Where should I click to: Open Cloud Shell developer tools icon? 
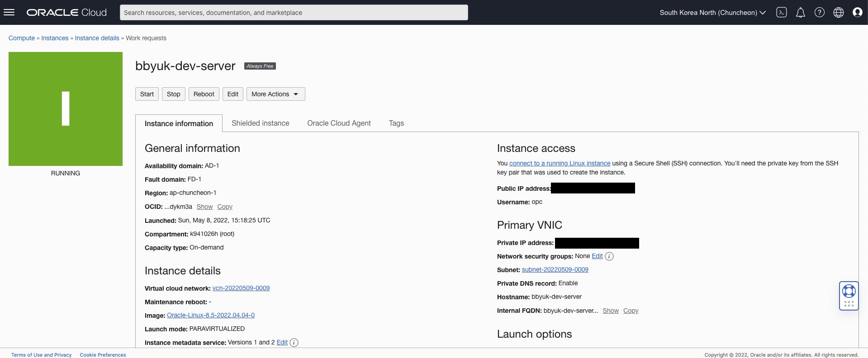[x=782, y=13]
